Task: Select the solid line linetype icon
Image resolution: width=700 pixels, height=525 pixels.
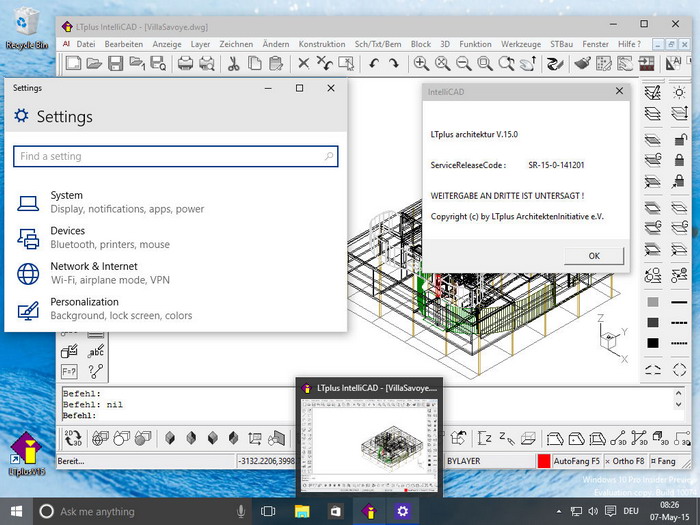Action: pyautogui.click(x=679, y=302)
